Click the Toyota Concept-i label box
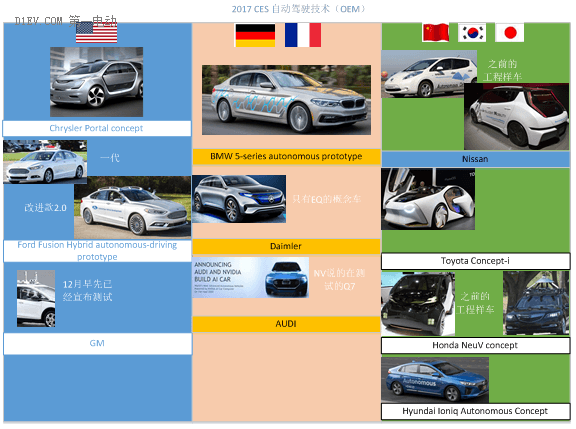The image size is (576, 429). click(476, 261)
